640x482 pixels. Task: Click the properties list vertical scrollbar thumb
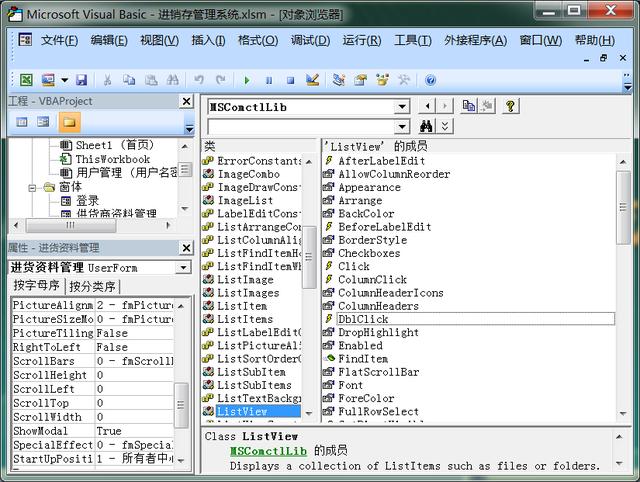tap(181, 405)
